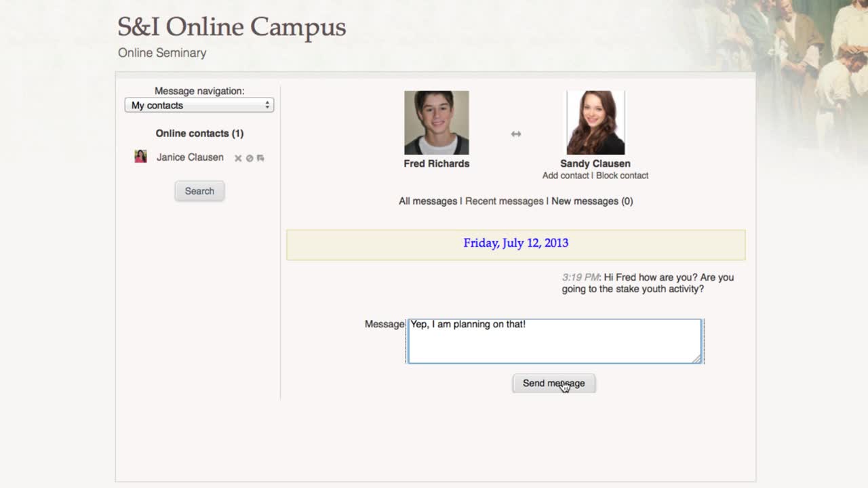Open Fred Richards' profile photo

coord(436,123)
